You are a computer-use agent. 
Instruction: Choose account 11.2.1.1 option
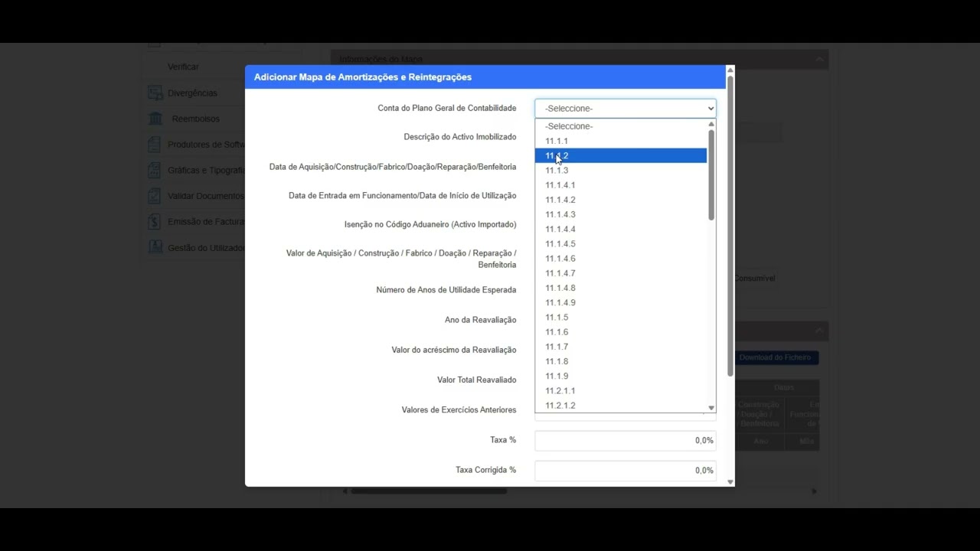click(620, 390)
